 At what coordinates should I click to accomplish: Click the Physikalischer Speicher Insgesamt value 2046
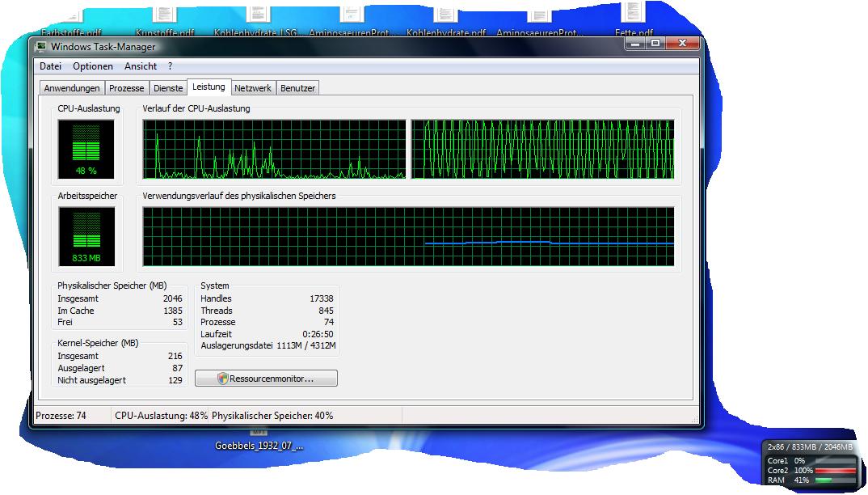pyautogui.click(x=173, y=298)
